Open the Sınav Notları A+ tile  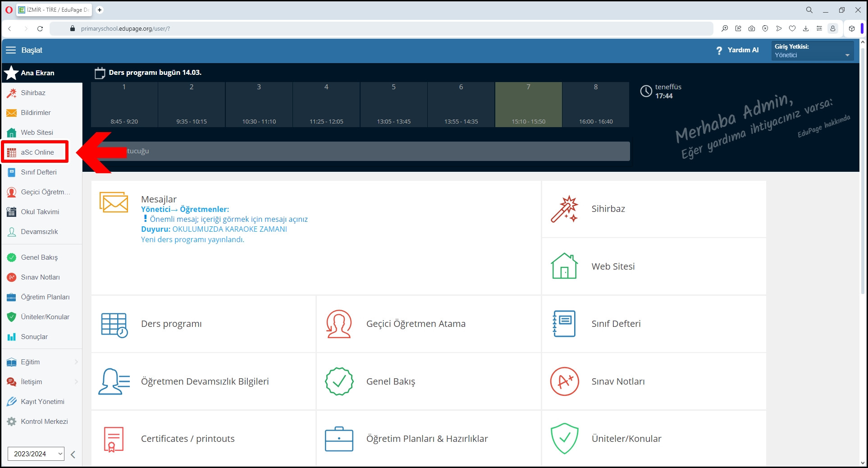pos(654,381)
